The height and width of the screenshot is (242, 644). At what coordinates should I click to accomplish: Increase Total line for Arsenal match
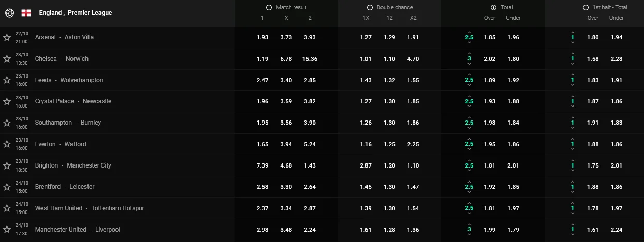pyautogui.click(x=469, y=32)
